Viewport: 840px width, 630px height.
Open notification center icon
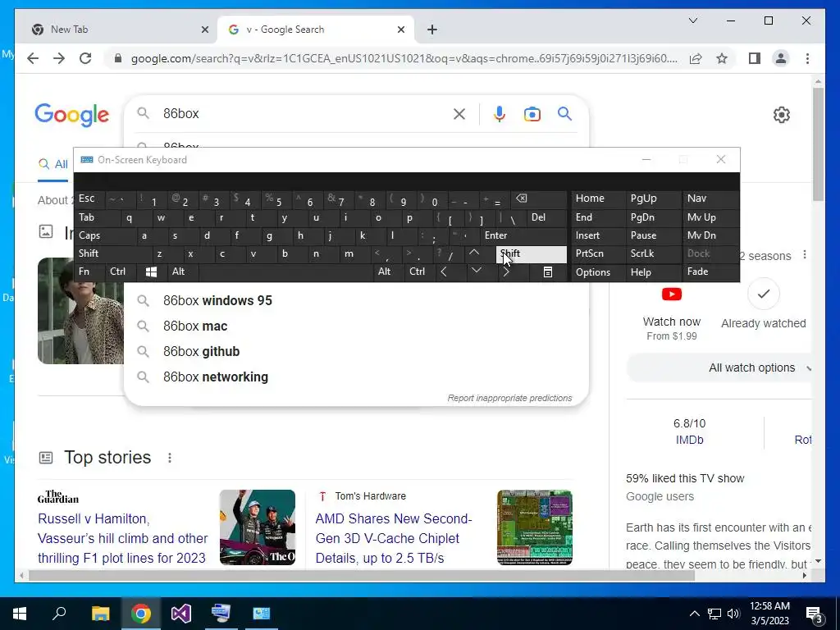click(x=815, y=614)
